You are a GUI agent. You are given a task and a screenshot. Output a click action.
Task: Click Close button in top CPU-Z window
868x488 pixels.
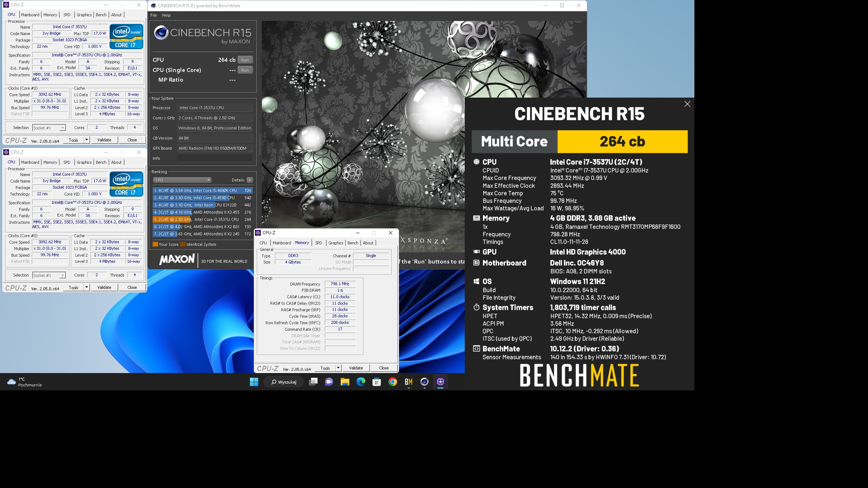click(x=132, y=140)
